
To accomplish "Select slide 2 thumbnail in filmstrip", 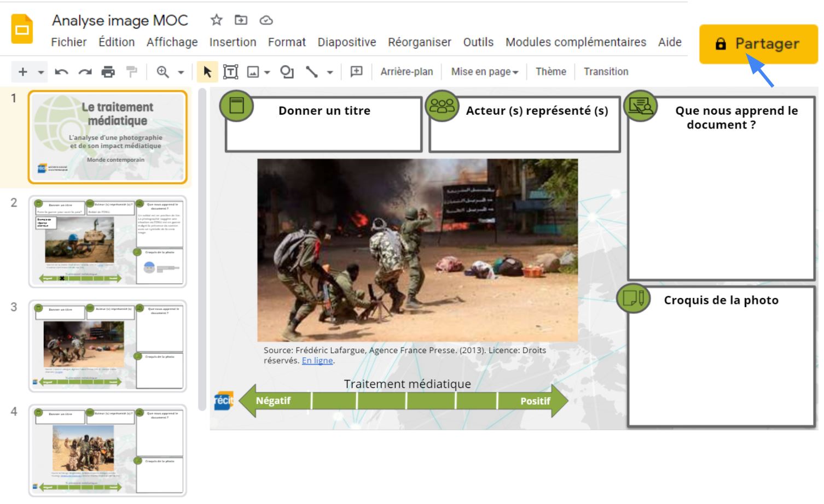I will (107, 241).
